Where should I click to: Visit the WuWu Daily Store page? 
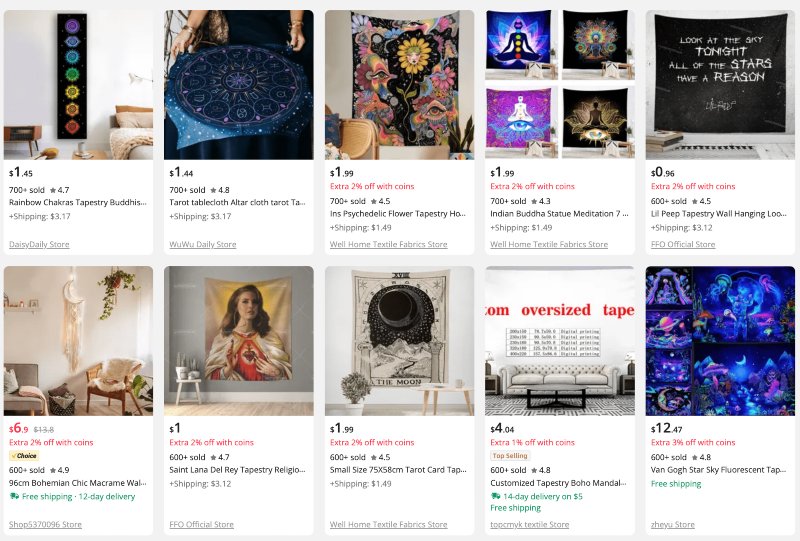(x=203, y=244)
